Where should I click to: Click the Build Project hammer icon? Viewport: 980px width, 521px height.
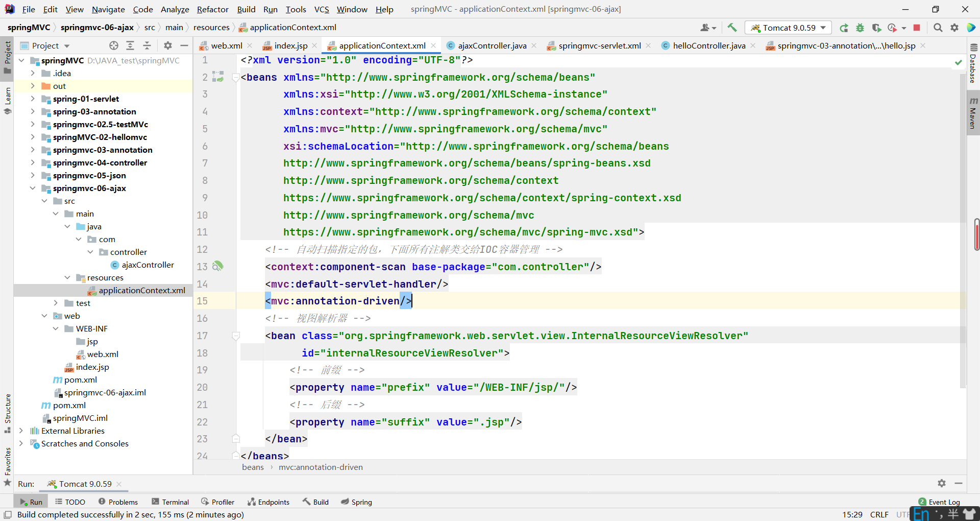point(732,28)
